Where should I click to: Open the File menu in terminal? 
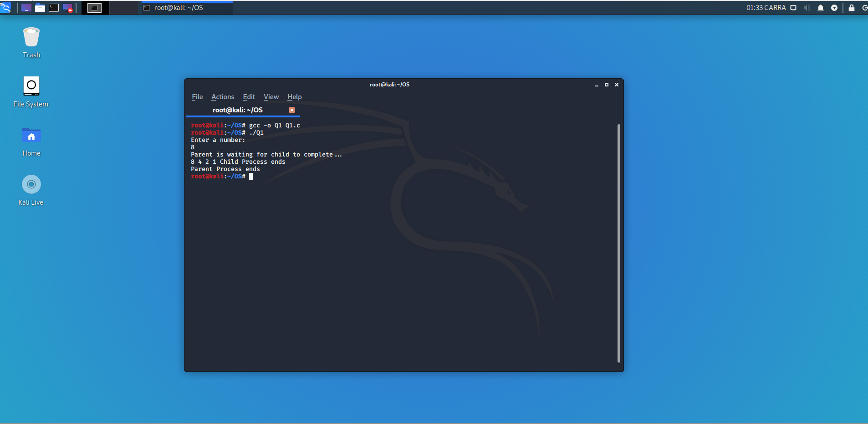point(197,97)
